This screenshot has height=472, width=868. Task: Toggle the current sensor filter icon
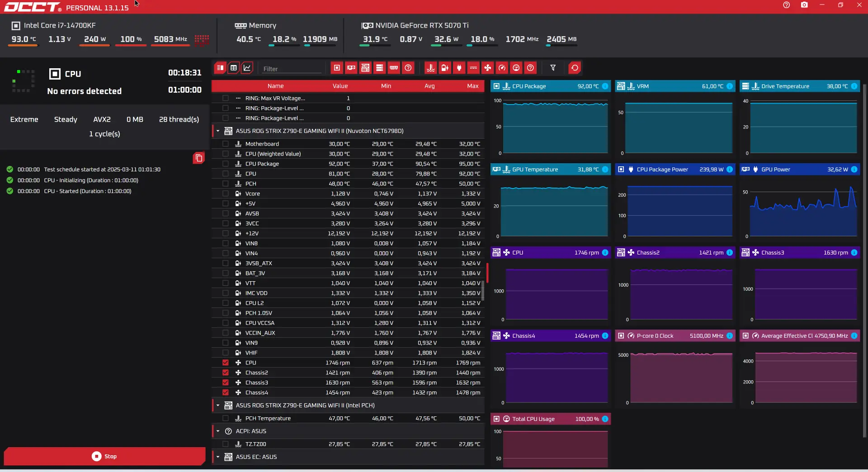tap(473, 68)
